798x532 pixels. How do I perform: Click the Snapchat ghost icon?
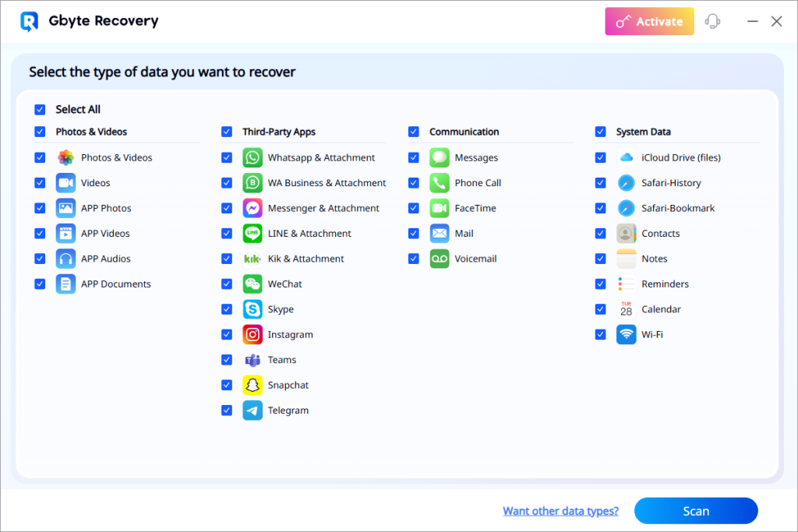pyautogui.click(x=252, y=385)
